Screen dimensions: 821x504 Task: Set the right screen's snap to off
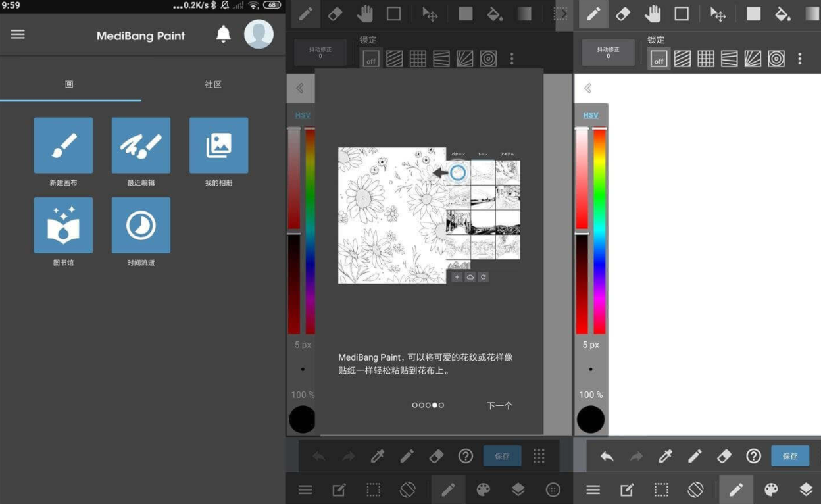(x=659, y=59)
